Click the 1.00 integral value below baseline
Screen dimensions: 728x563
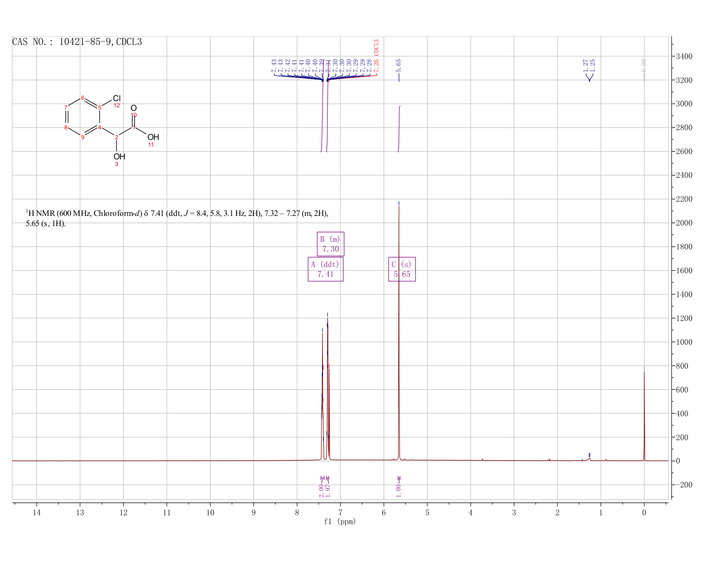click(x=398, y=491)
